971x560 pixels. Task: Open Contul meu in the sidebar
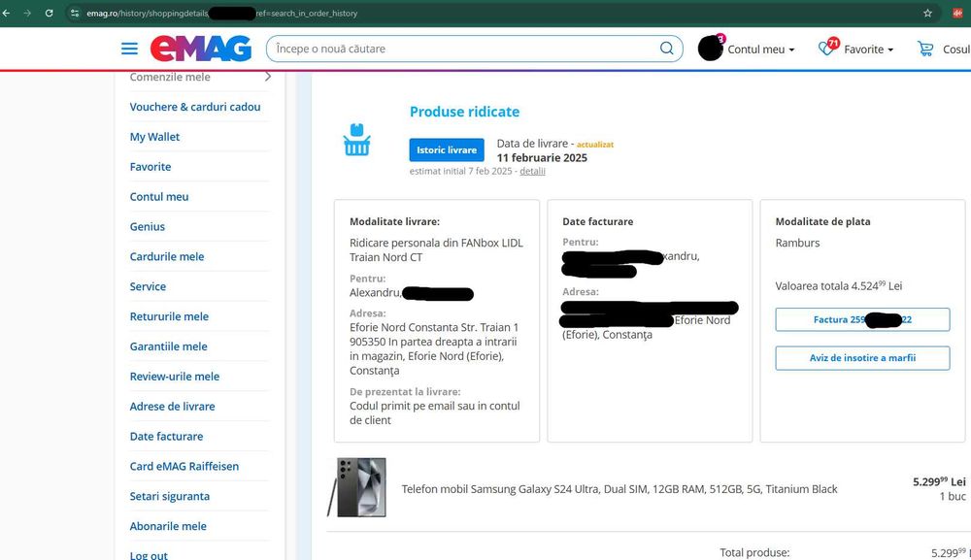(x=159, y=197)
